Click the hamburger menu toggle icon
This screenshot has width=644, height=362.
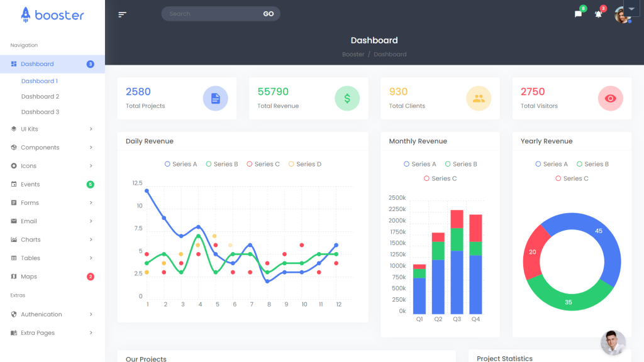(x=123, y=14)
